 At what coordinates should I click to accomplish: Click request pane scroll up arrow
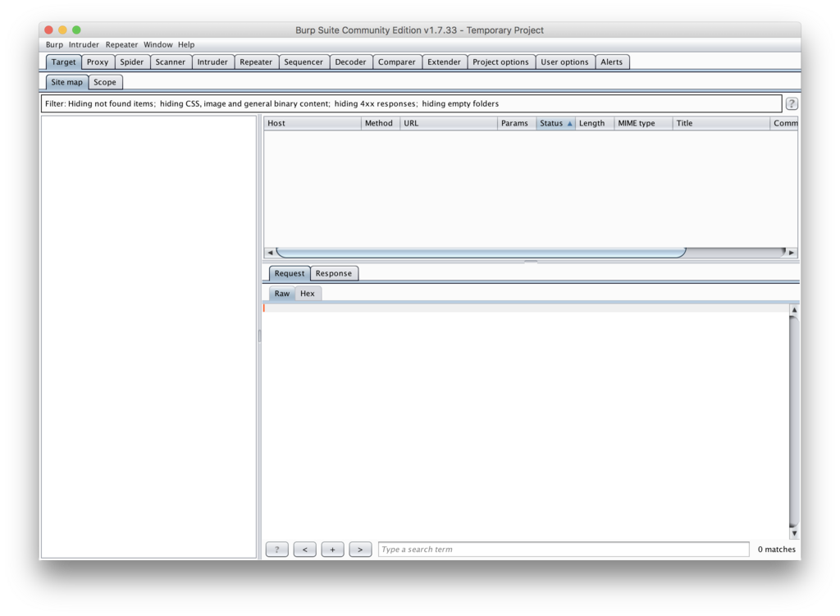pyautogui.click(x=794, y=309)
